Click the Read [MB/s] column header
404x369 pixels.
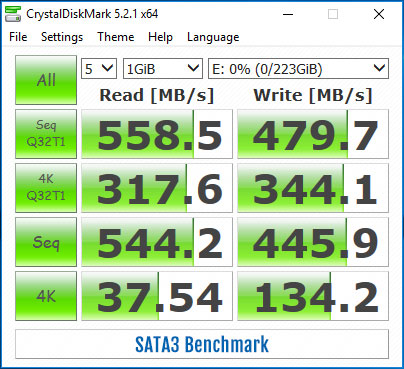tap(157, 96)
